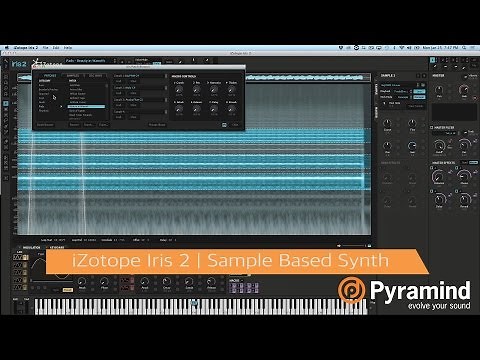The width and height of the screenshot is (480, 360).
Task: Click the Chorus knob in Master Effects
Action: point(464,176)
